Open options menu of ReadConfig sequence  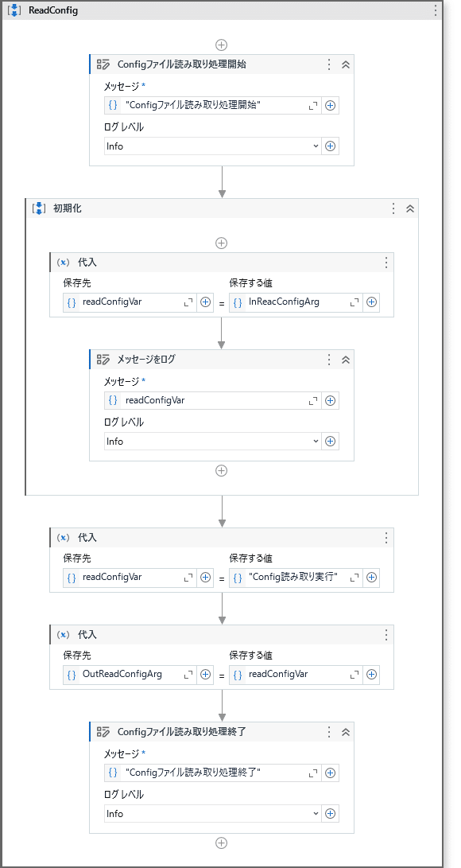point(436,10)
